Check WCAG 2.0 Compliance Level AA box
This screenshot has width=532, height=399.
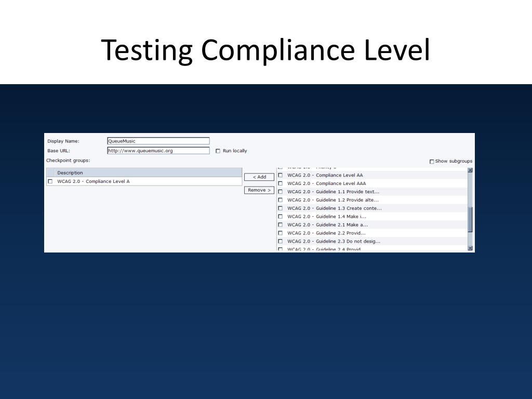[x=280, y=175]
